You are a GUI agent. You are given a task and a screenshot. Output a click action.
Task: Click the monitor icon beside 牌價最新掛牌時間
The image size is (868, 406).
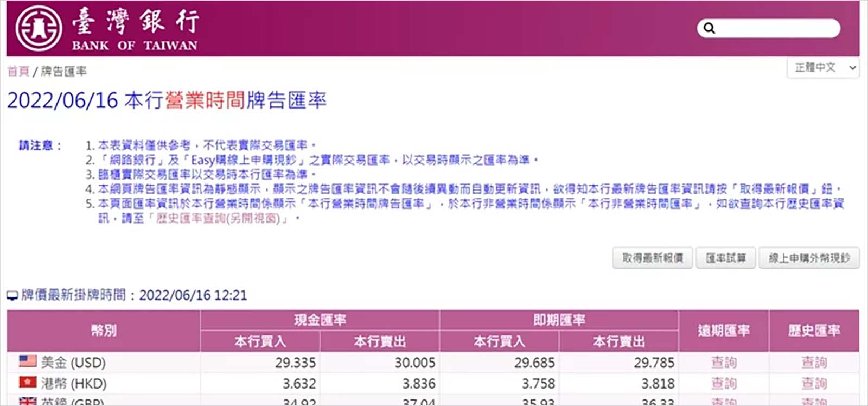click(12, 296)
